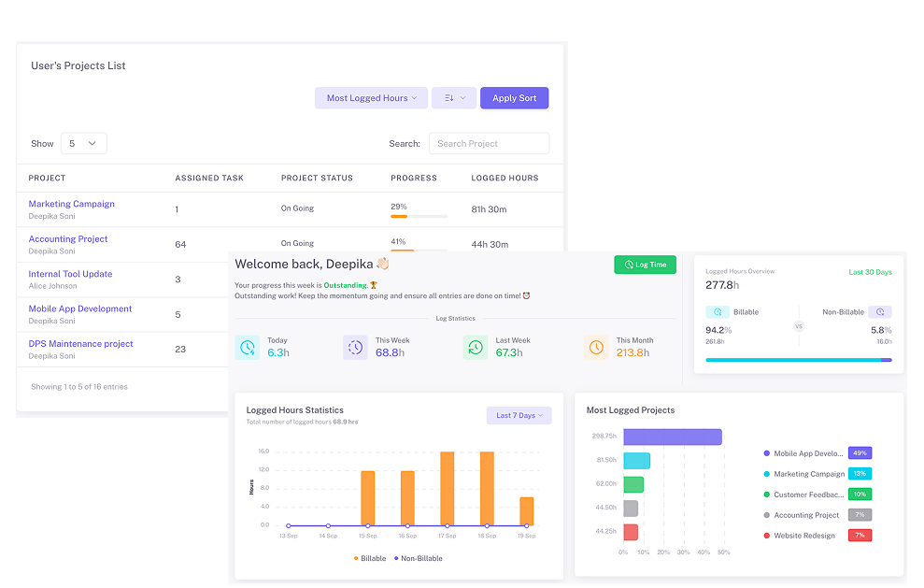Click the Apply Sort button
Viewport: 924px width, 588px height.
[x=514, y=97]
